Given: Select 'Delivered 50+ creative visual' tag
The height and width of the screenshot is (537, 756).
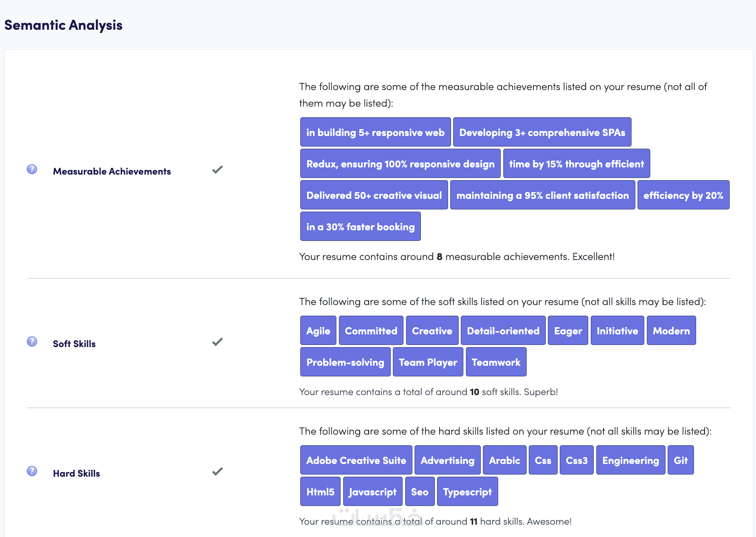Looking at the screenshot, I should point(374,195).
